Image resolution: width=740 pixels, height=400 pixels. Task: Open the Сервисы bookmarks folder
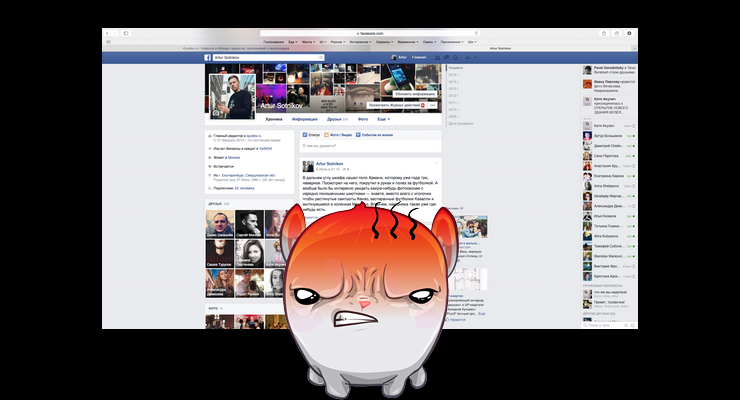385,42
